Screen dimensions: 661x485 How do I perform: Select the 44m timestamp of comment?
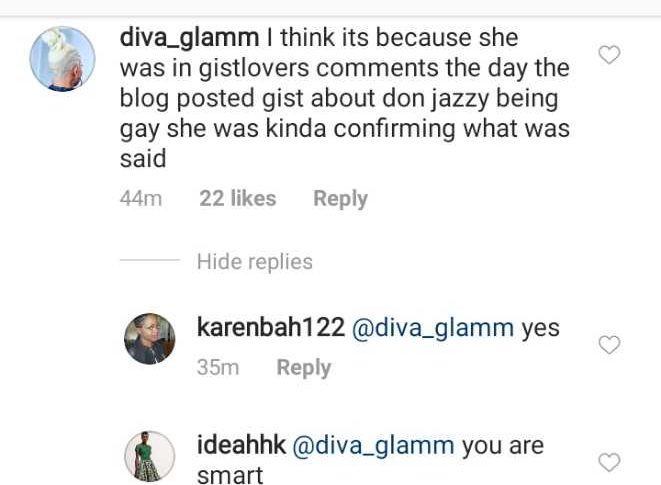[141, 198]
